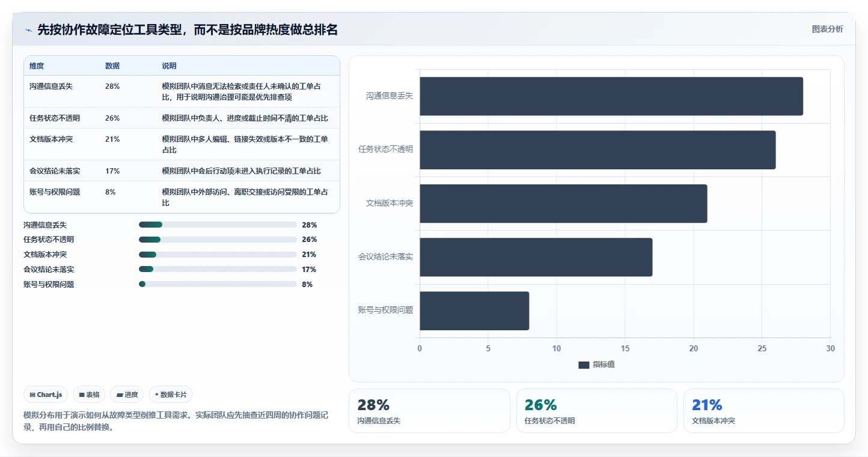Click the 28% cell in the table

112,86
